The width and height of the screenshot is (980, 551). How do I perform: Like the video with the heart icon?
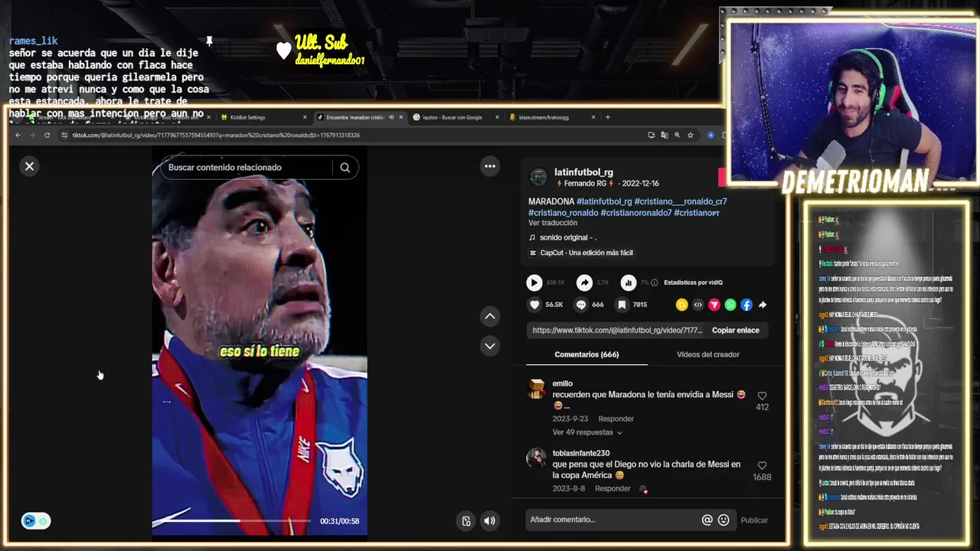534,305
